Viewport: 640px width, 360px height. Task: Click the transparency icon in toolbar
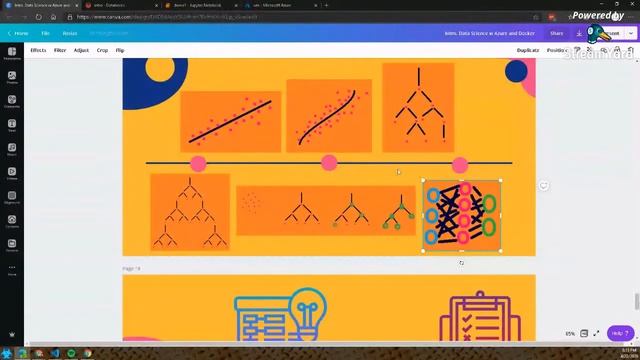coord(590,50)
